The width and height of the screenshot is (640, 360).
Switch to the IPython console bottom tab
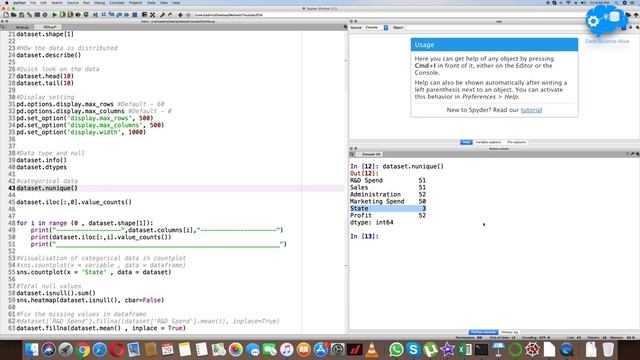point(483,332)
